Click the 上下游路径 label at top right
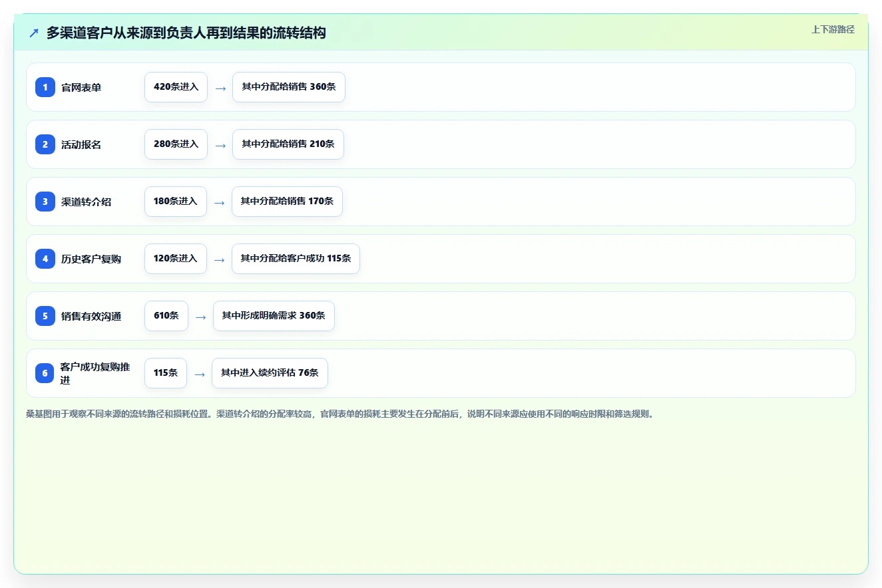The width and height of the screenshot is (882, 588). (833, 29)
